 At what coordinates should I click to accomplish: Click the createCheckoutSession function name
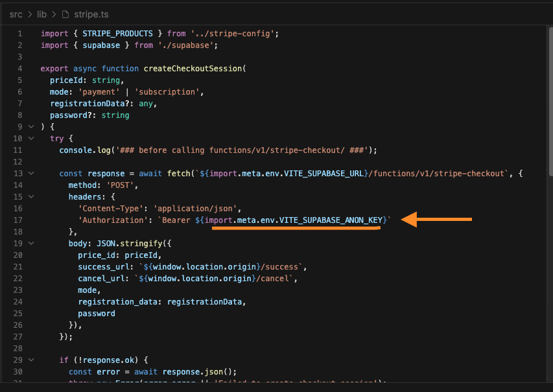193,69
